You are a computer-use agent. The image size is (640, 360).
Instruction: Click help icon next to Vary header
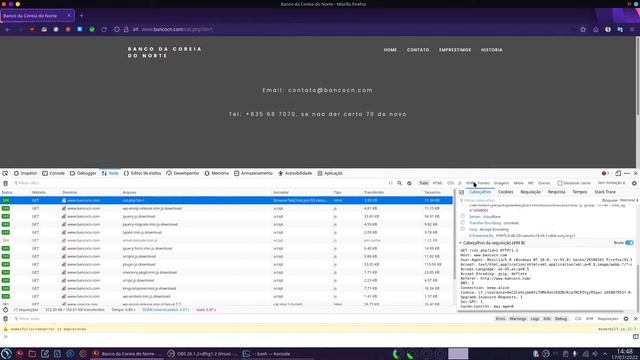462,229
